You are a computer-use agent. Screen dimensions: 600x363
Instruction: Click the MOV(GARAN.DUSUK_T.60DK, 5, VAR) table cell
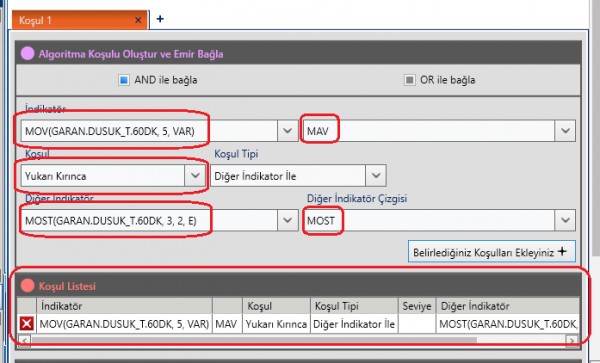coord(124,324)
